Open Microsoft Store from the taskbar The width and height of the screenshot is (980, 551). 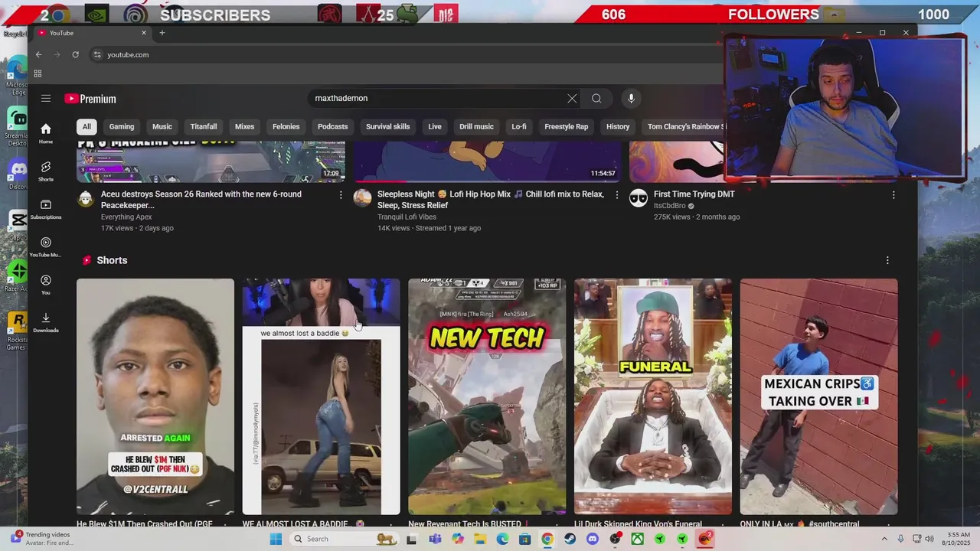[x=524, y=539]
